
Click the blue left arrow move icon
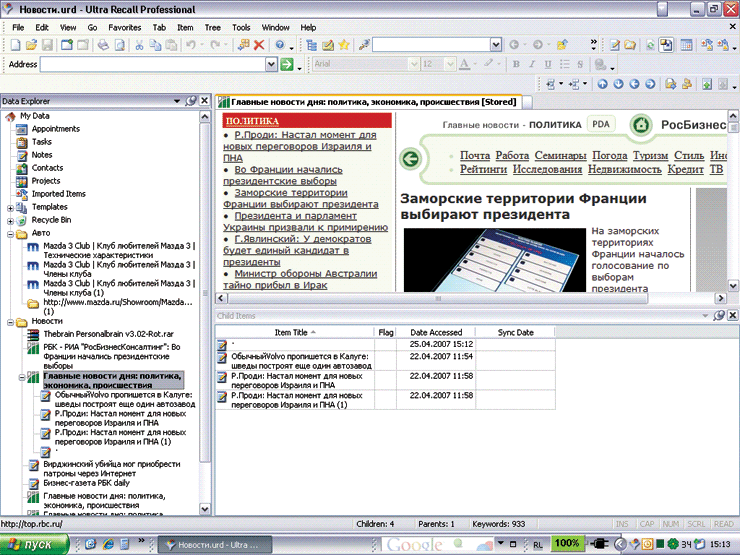pyautogui.click(x=634, y=84)
